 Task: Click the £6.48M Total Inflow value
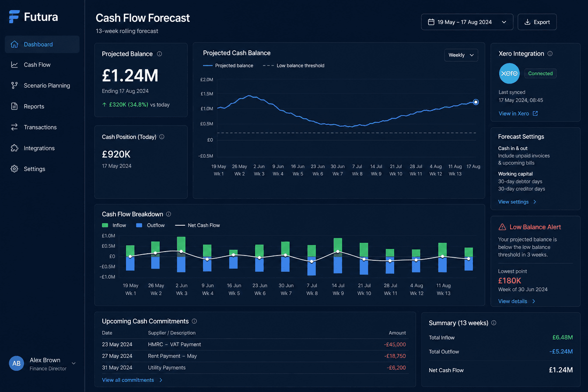pos(562,337)
